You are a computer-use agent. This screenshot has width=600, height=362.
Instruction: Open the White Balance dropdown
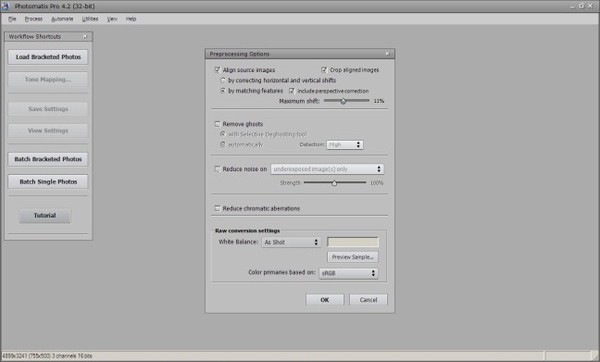291,242
